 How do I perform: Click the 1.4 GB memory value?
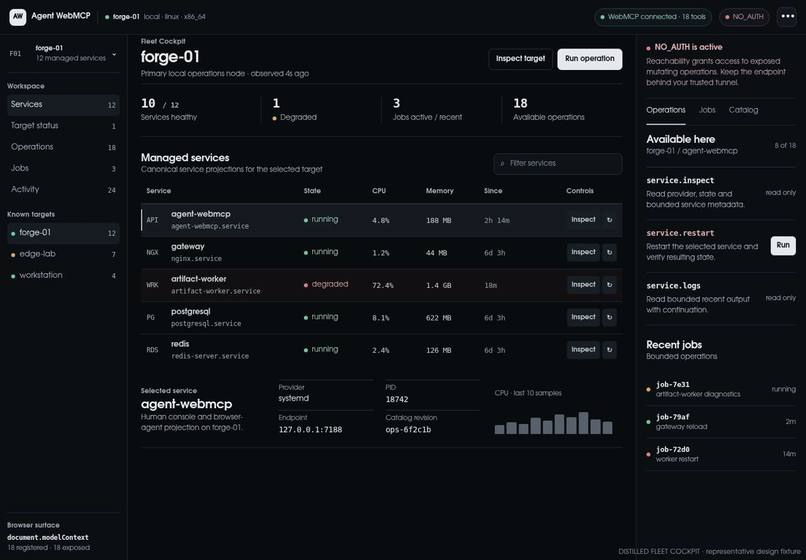(x=438, y=285)
